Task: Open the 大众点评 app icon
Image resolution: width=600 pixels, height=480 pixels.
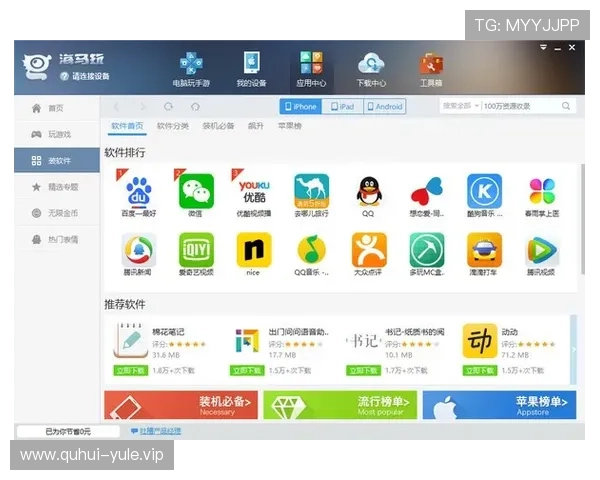Action: tap(369, 250)
